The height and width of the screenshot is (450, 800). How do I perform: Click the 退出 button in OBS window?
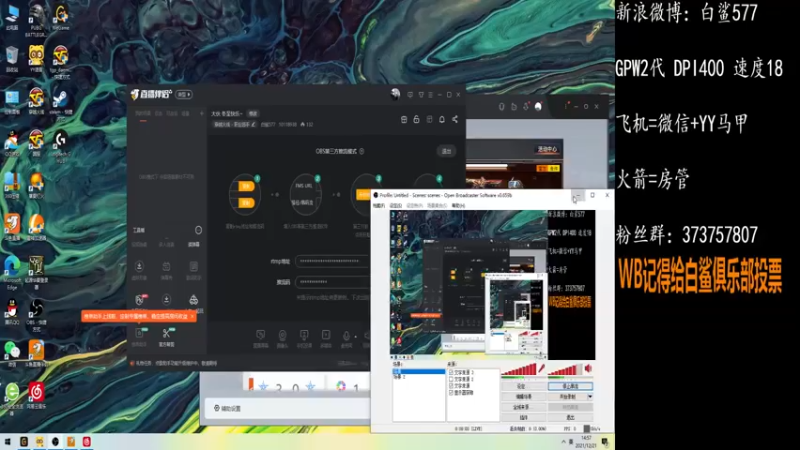570,417
